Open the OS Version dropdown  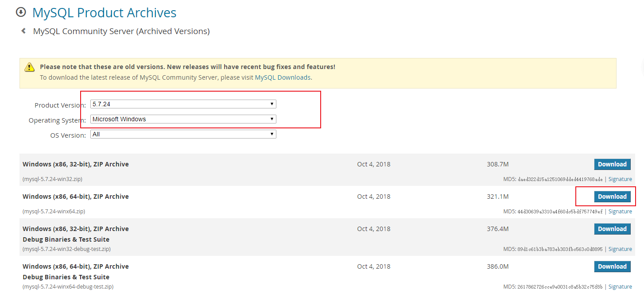point(183,134)
